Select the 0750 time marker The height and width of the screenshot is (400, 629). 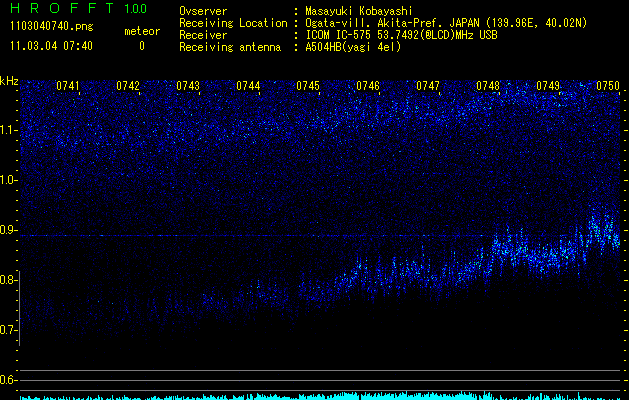(x=608, y=86)
